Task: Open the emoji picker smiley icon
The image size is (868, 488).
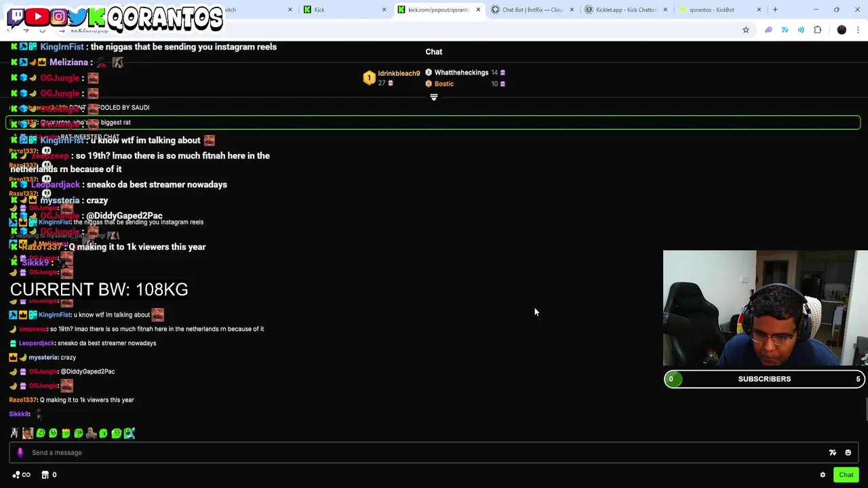Action: tap(848, 453)
